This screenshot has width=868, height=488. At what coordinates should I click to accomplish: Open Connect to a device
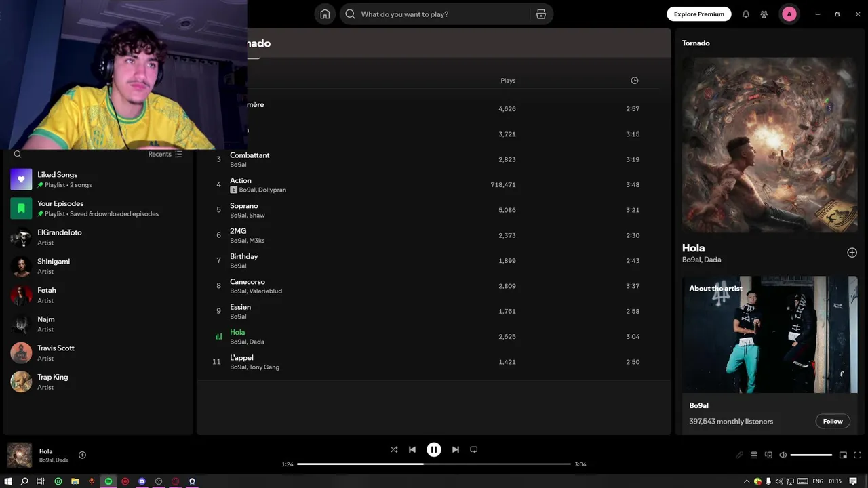(768, 455)
